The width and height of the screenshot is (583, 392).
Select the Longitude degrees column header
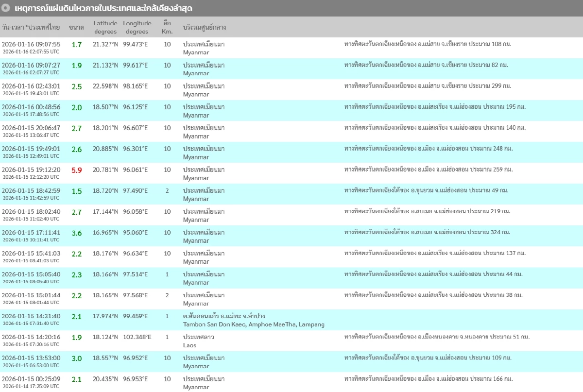pyautogui.click(x=137, y=27)
